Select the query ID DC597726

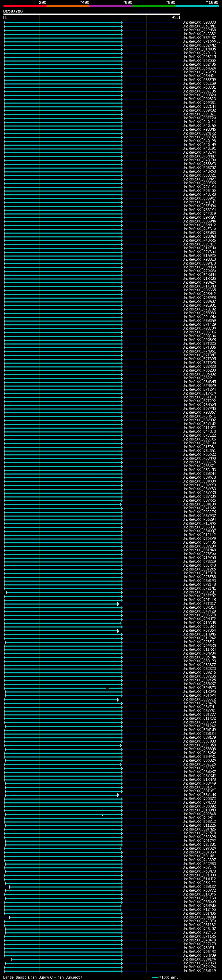(13, 11)
